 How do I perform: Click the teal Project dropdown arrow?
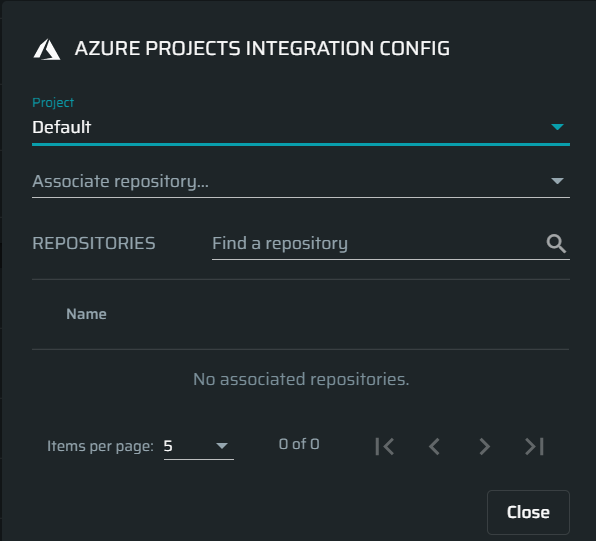click(x=557, y=127)
